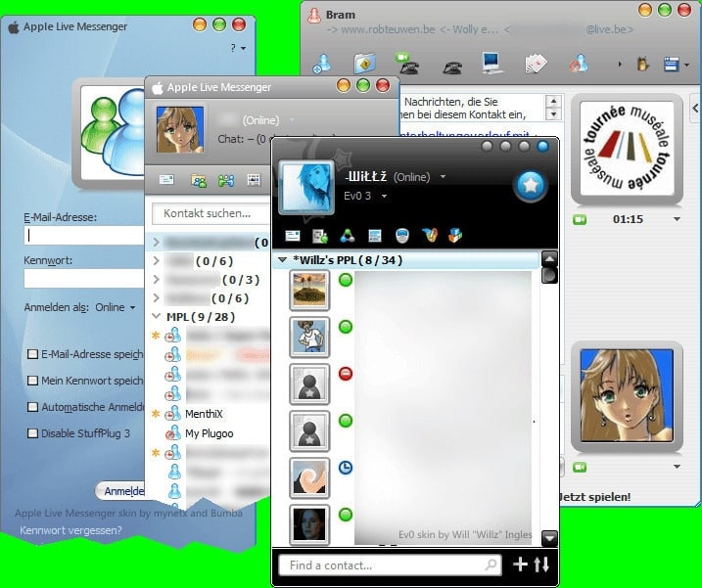The width and height of the screenshot is (702, 588).
Task: Click palm island contact avatar in Willz's PPL
Action: 309,290
